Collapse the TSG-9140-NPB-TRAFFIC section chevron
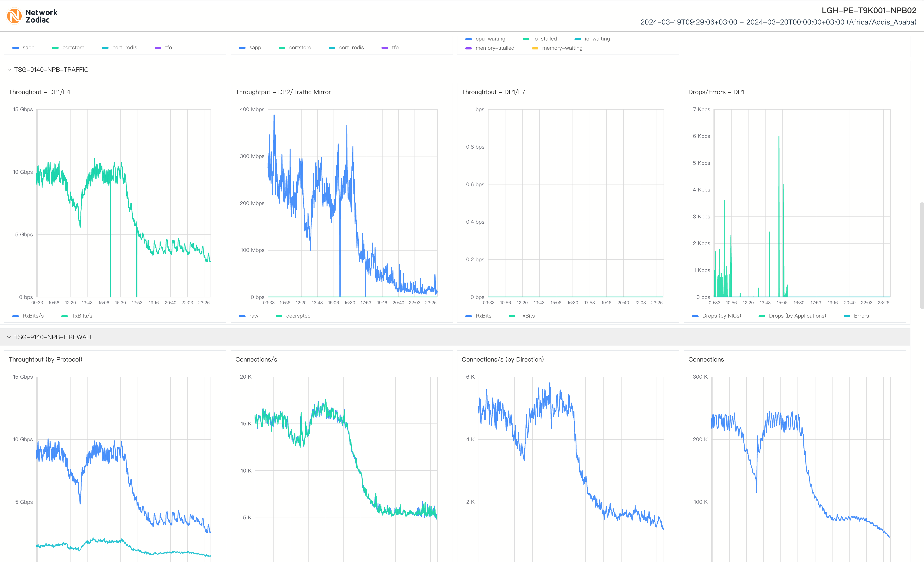The width and height of the screenshot is (924, 562). 9,70
